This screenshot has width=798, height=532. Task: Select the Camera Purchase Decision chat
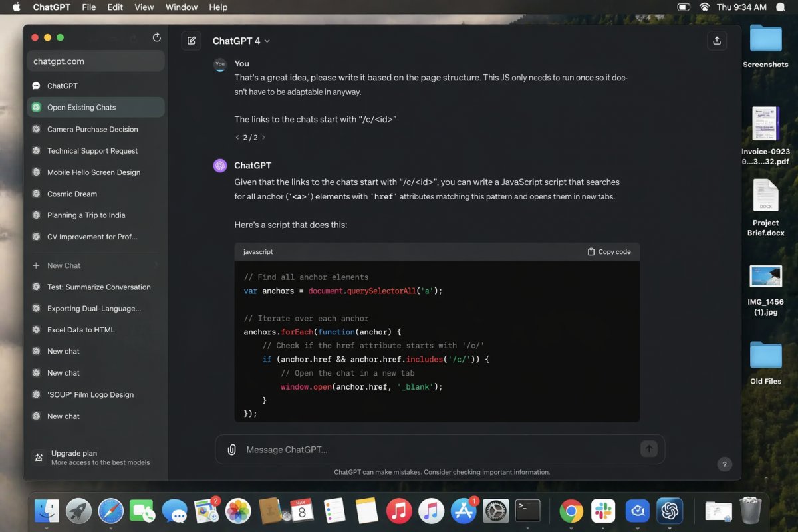[92, 129]
